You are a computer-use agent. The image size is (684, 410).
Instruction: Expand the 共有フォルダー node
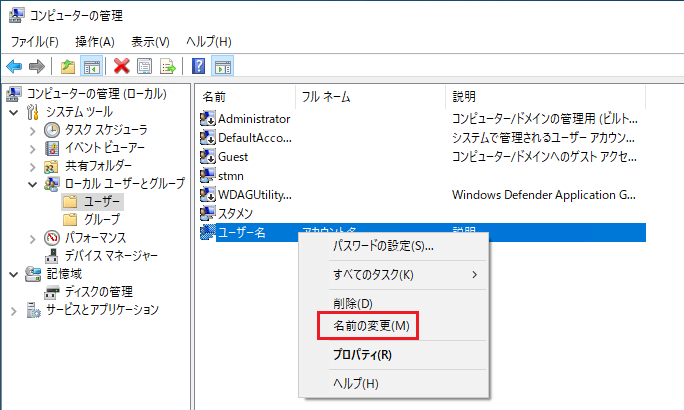32,167
